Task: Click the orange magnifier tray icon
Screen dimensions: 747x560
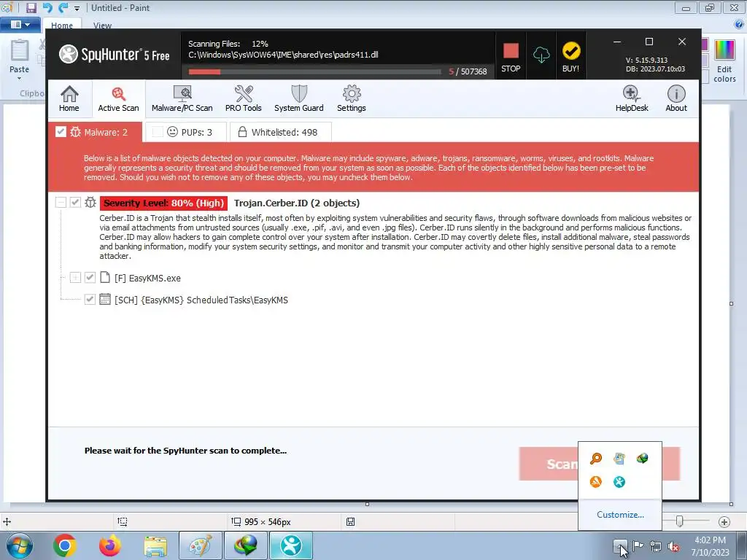Action: [596, 459]
